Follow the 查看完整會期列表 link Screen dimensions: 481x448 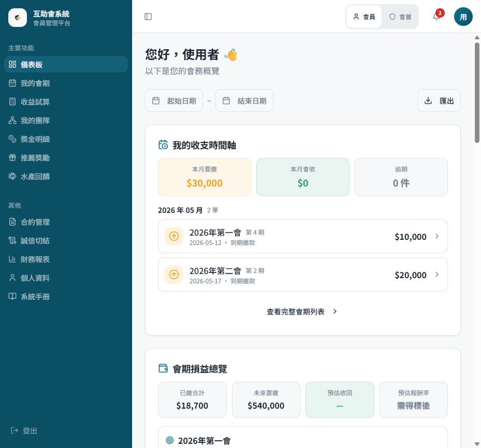302,311
